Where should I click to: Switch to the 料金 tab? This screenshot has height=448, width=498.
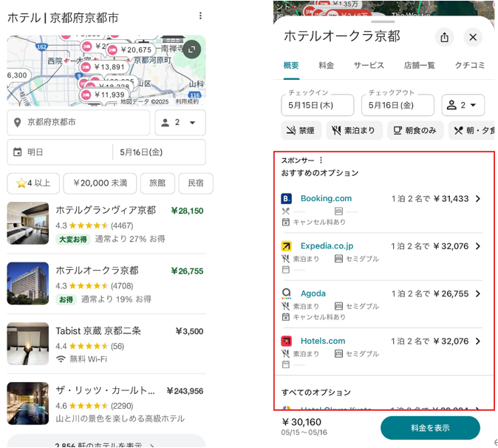[326, 66]
